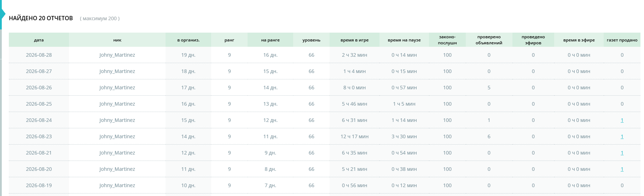Open the newspapers sold link for 2026-08-24
The height and width of the screenshot is (196, 644).
622,120
